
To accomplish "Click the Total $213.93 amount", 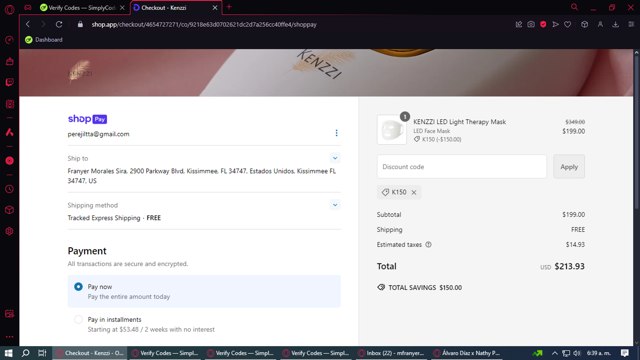I will (x=569, y=267).
